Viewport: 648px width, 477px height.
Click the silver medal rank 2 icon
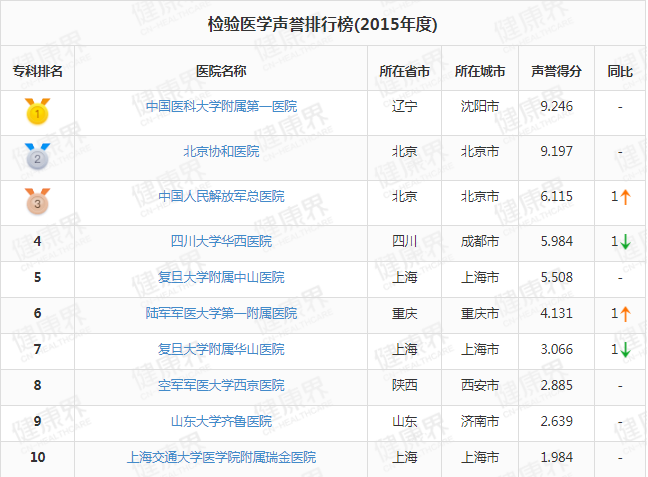pyautogui.click(x=37, y=156)
